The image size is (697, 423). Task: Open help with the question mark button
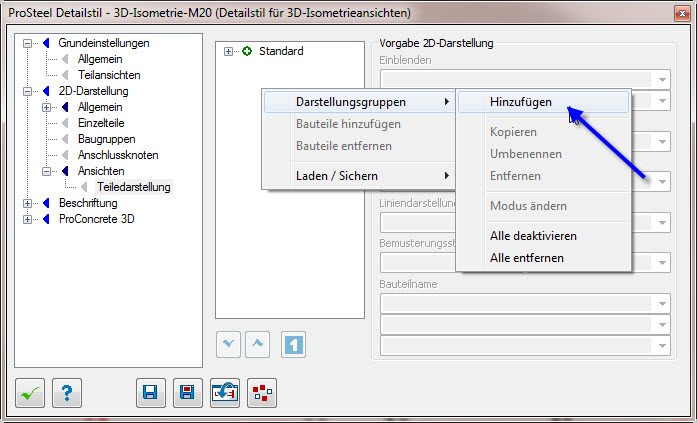point(67,393)
